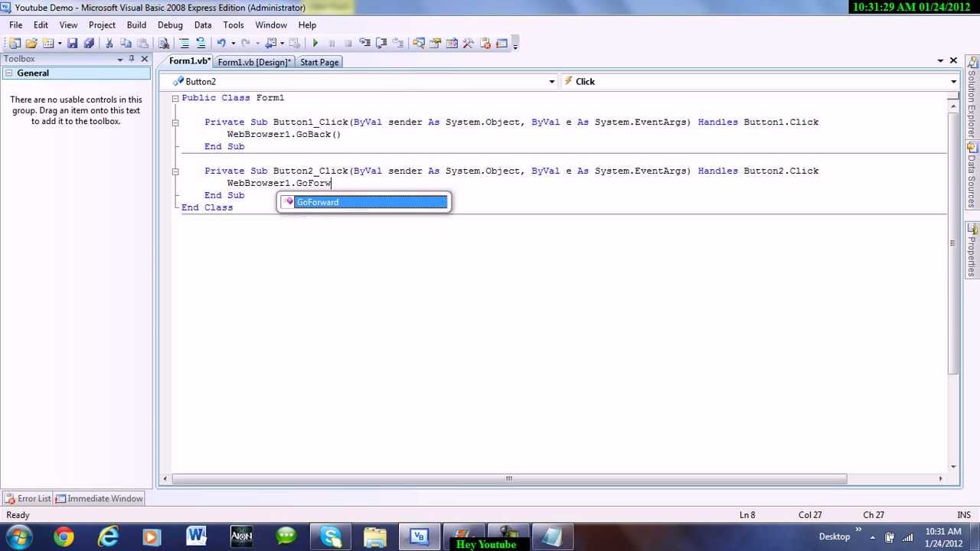Open Object Browser from toolbar icon
Viewport: 980px width, 551px height.
(452, 44)
